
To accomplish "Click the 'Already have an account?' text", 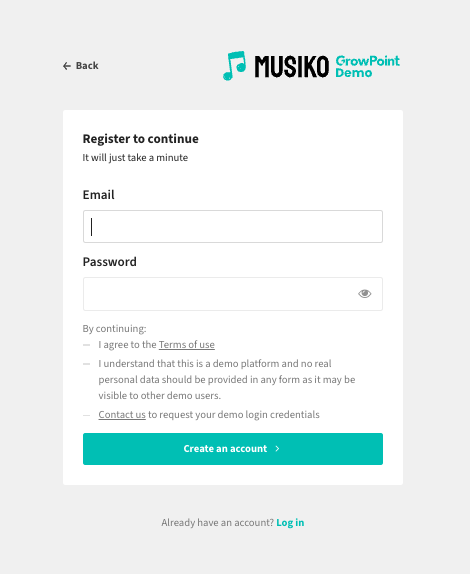I will pyautogui.click(x=217, y=522).
